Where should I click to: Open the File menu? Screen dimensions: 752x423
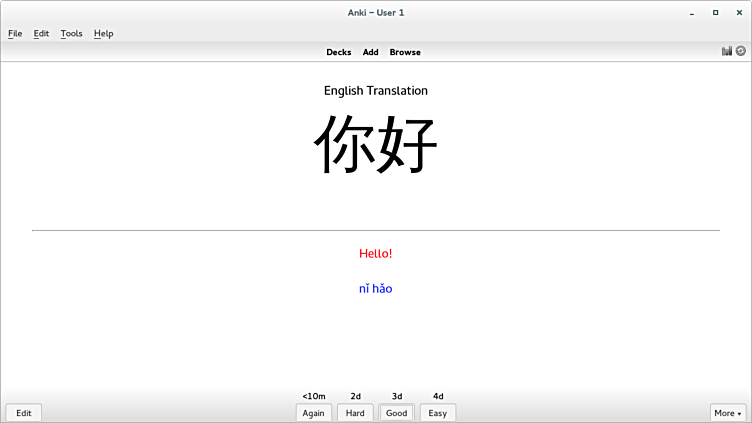(x=15, y=33)
